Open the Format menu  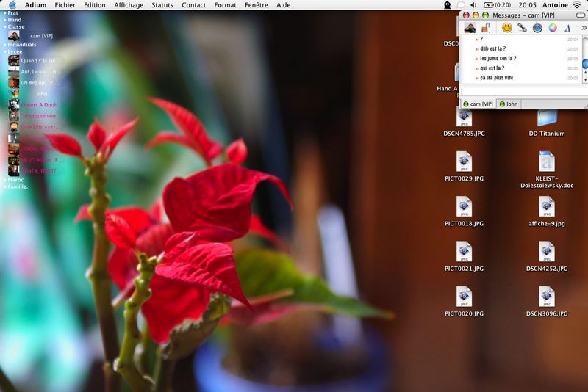pyautogui.click(x=225, y=5)
